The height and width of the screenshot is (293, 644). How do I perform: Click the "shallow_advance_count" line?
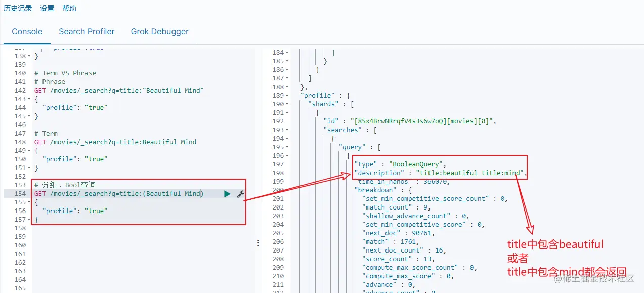point(416,216)
